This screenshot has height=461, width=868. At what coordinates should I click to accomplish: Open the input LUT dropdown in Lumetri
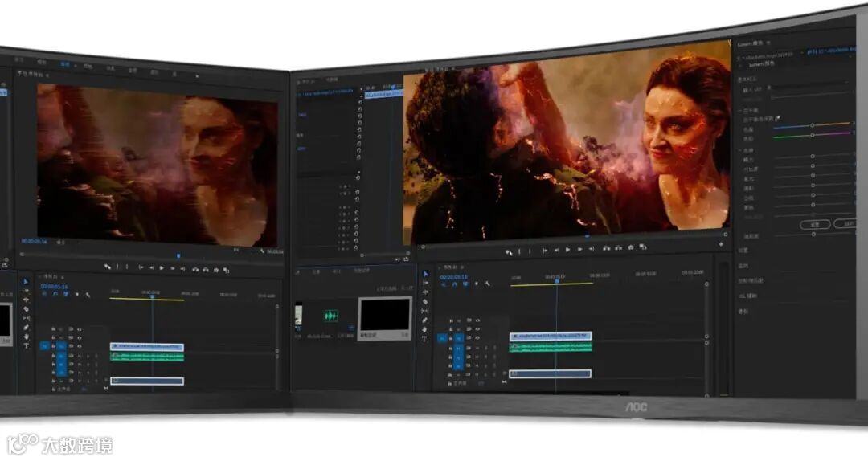tap(807, 87)
